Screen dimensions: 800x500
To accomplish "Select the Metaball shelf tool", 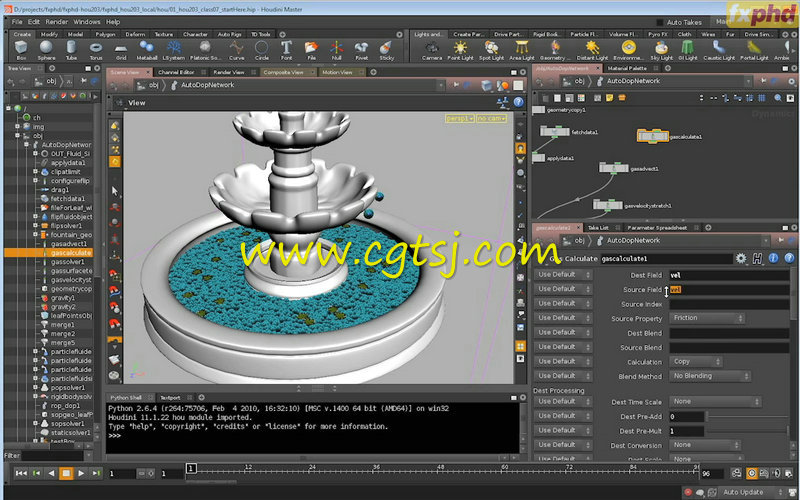I will click(x=146, y=50).
